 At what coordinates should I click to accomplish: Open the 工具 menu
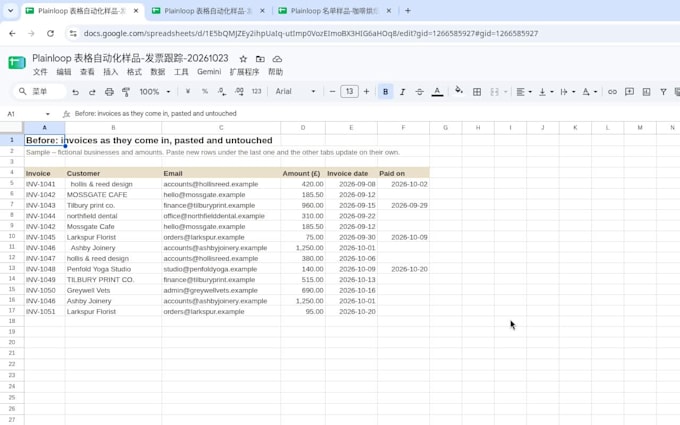coord(181,72)
